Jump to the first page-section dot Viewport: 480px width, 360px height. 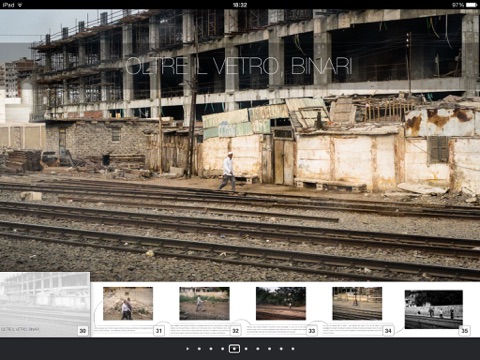point(188,349)
